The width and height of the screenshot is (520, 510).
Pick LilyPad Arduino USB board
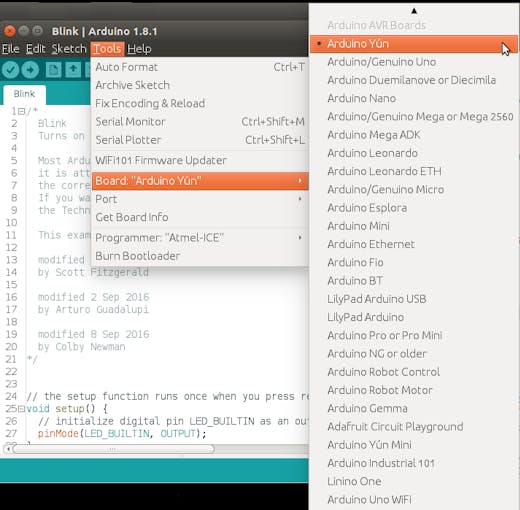pos(414,299)
